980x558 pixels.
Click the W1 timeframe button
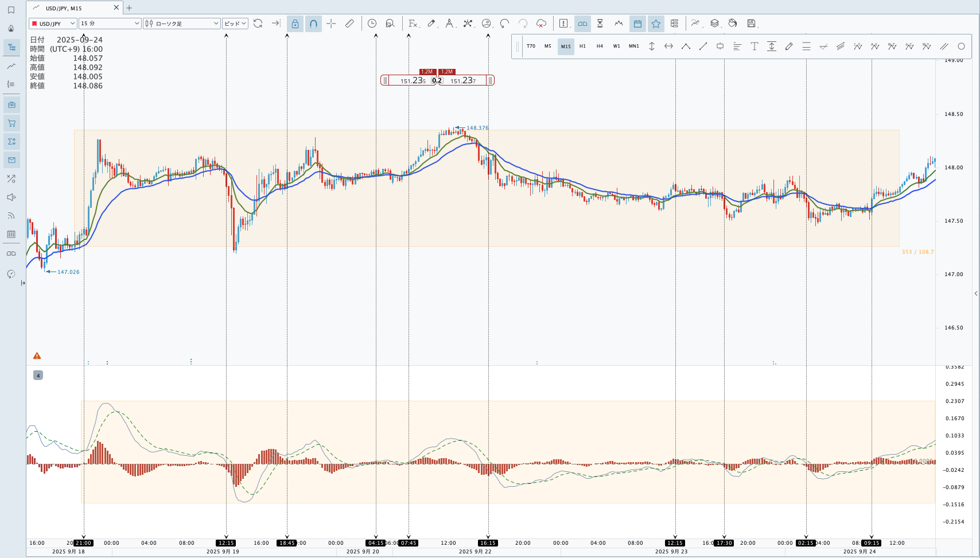[x=617, y=46]
